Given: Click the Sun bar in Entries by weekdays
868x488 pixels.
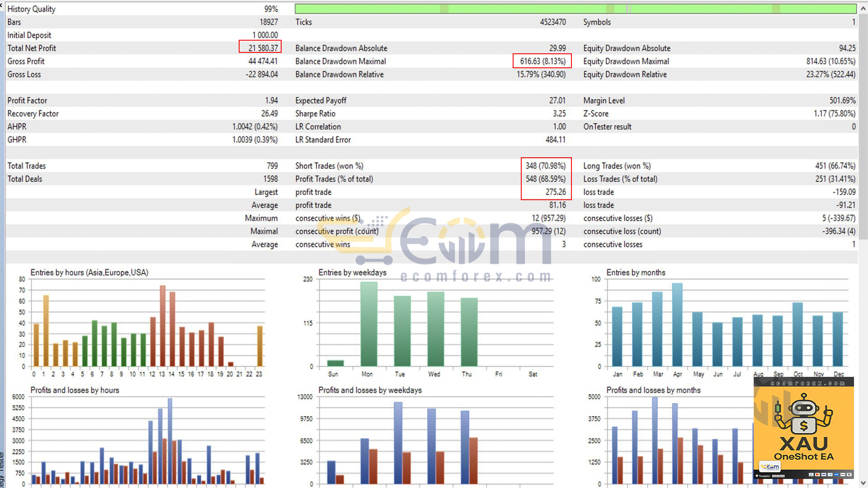Looking at the screenshot, I should coord(335,363).
